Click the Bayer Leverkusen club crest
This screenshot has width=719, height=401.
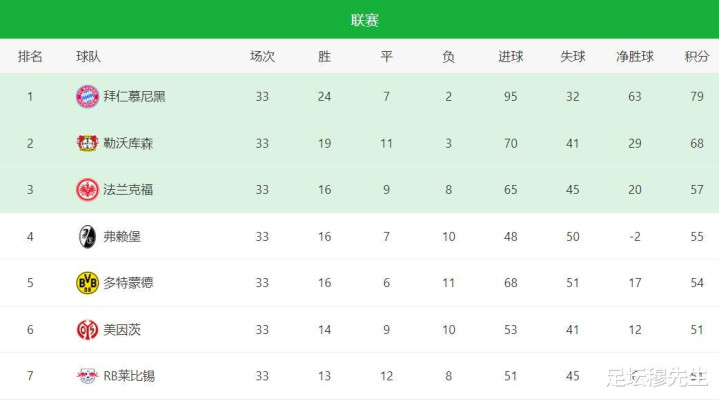click(87, 143)
